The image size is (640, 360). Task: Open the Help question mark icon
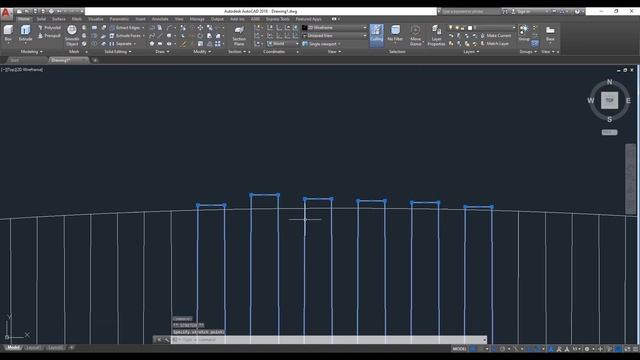tap(577, 12)
